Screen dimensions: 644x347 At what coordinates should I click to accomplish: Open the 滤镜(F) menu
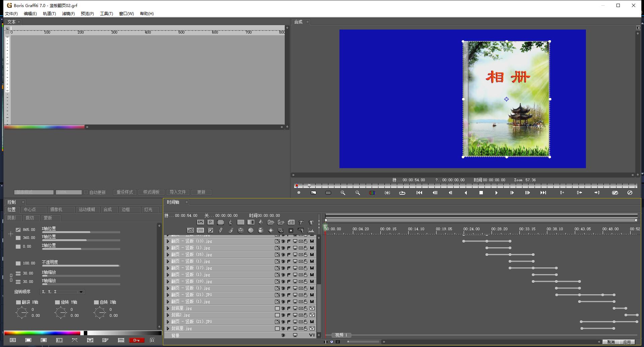(68, 14)
